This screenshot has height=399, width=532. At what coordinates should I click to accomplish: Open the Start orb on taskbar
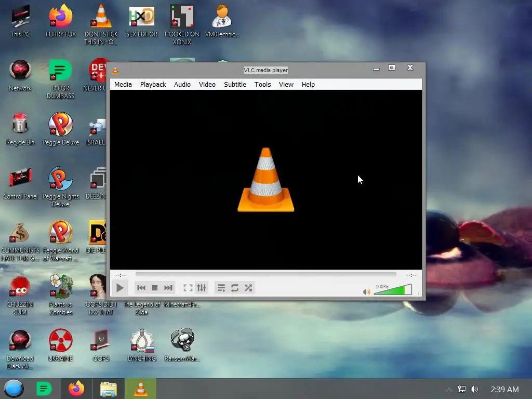click(14, 389)
